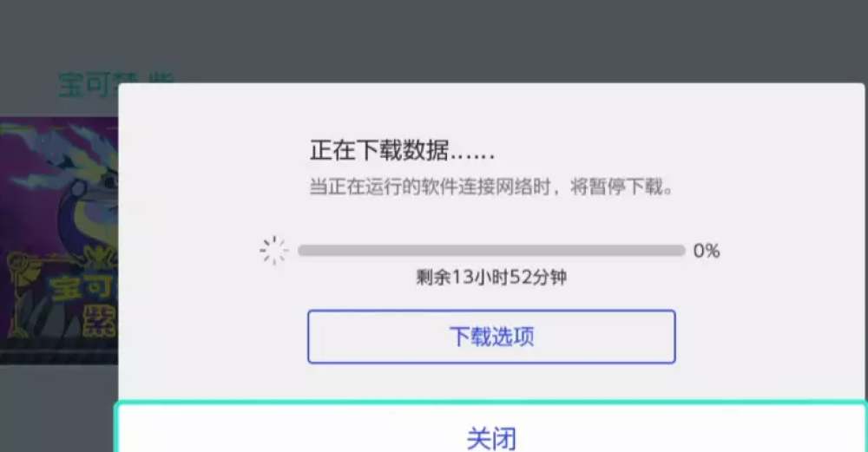Click the 剩余13小时52分钟 remaining time text

tap(491, 277)
